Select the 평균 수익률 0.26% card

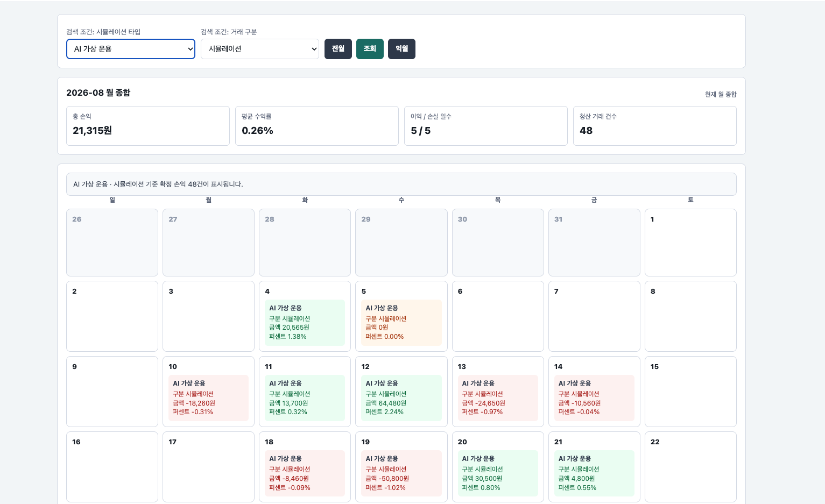317,126
